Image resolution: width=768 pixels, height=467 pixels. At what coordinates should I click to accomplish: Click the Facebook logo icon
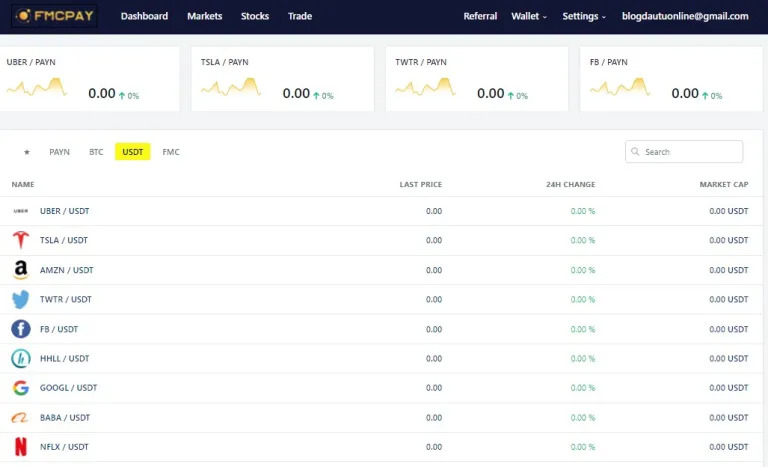pyautogui.click(x=21, y=329)
